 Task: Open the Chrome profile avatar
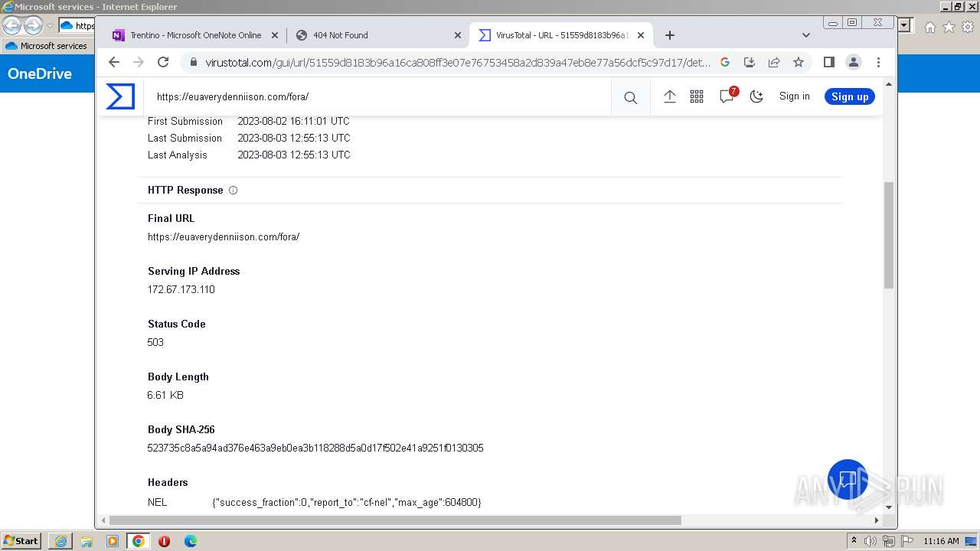pos(853,62)
